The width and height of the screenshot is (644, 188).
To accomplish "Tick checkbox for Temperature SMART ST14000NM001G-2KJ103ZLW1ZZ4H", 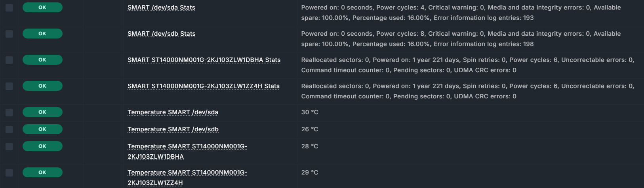I will 9,173.
